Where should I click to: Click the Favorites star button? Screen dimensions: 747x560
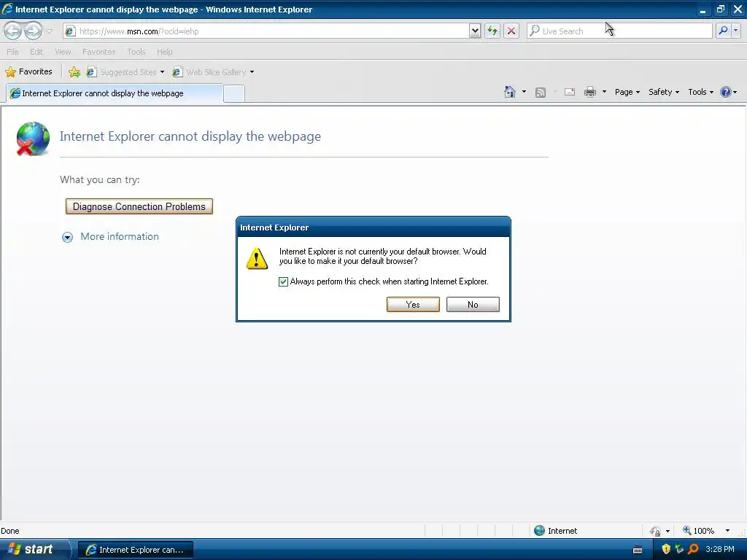[x=28, y=72]
